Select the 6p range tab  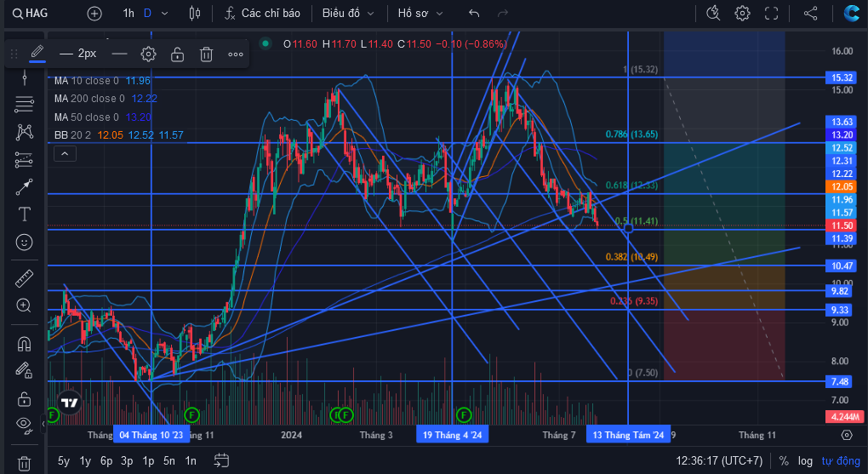pos(106,460)
